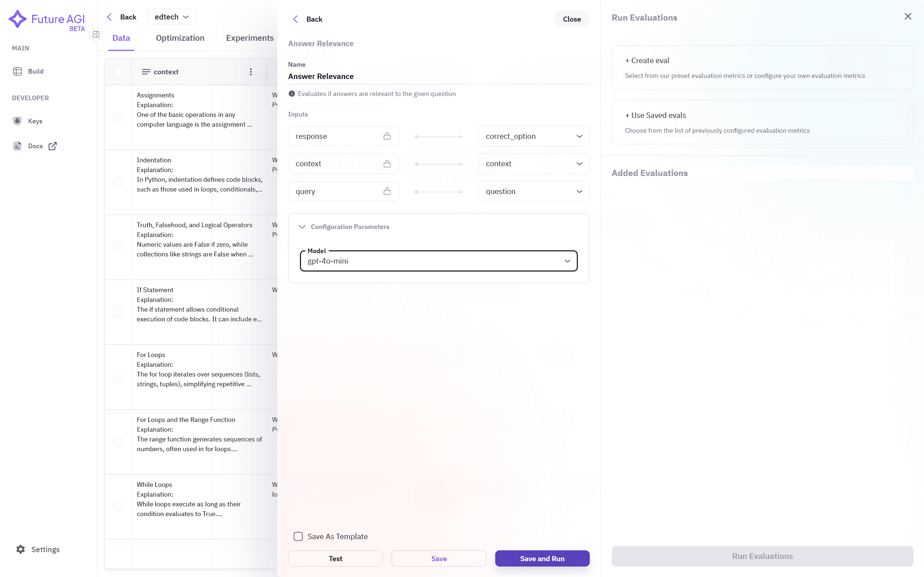Click the Future AGI logo icon
Viewport: 924px width, 577px height.
[18, 19]
